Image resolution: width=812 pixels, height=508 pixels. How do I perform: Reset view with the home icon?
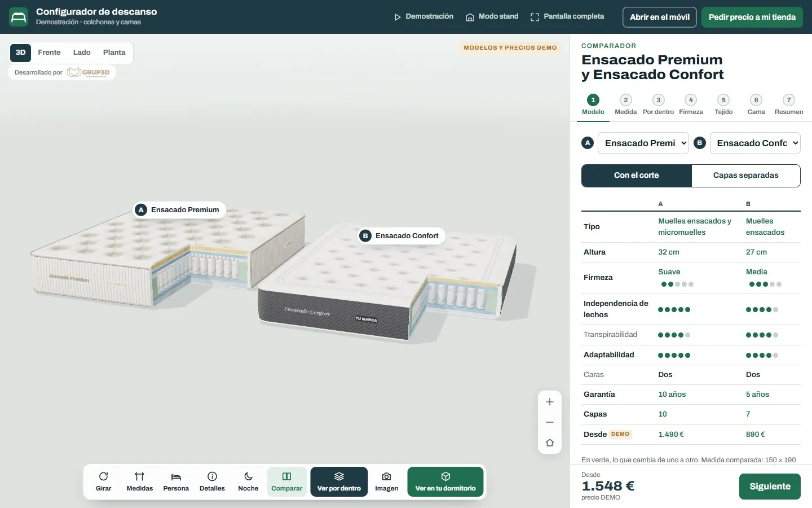tap(550, 443)
